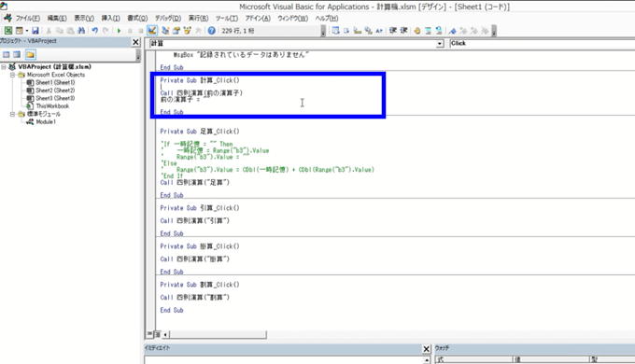Close the Project Explorer pane
This screenshot has height=364, width=635.
click(x=135, y=42)
